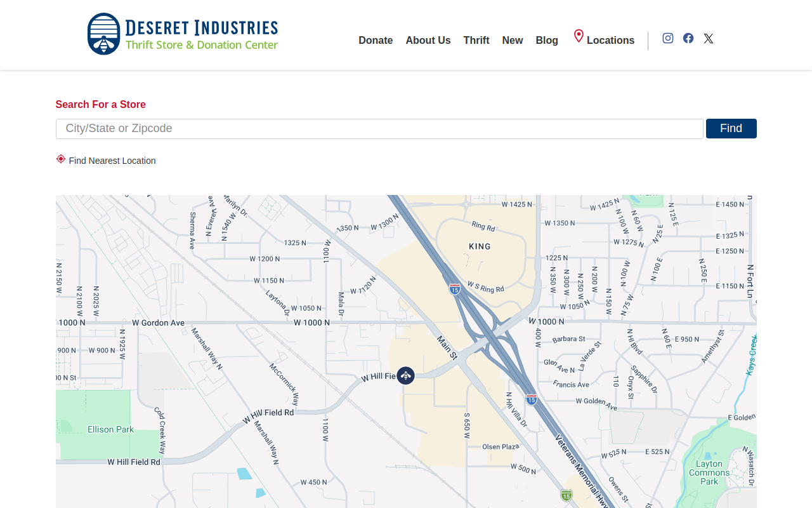The height and width of the screenshot is (508, 812).
Task: Select the Thrift menu item
Action: coord(476,41)
